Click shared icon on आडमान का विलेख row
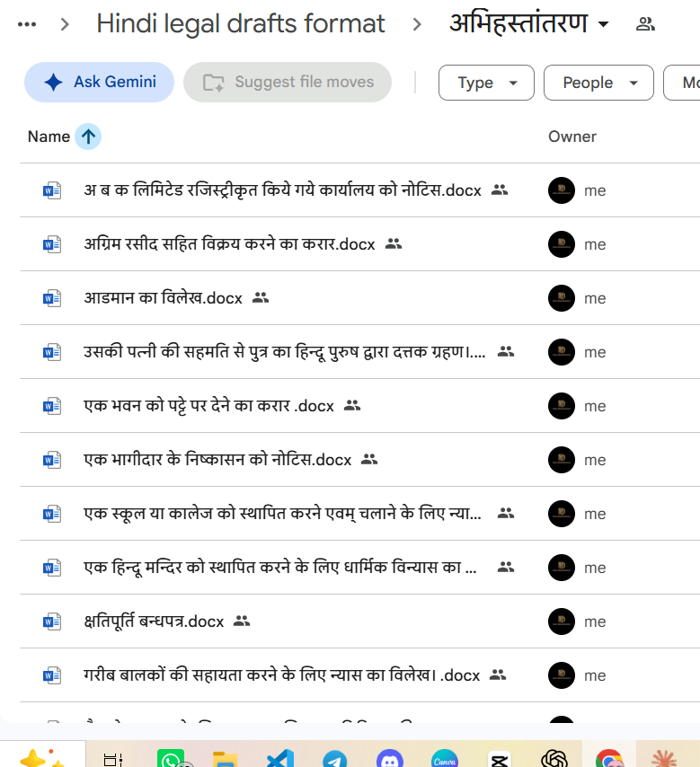The height and width of the screenshot is (767, 700). [261, 297]
